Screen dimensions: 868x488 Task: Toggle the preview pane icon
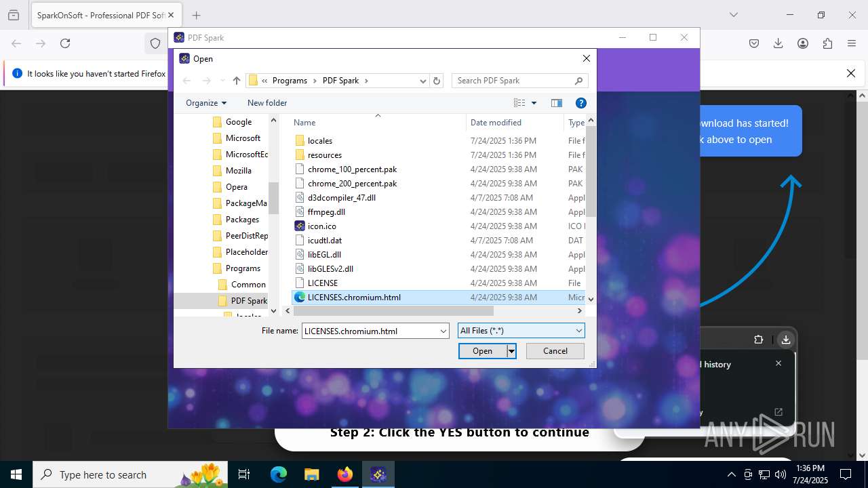click(x=557, y=103)
